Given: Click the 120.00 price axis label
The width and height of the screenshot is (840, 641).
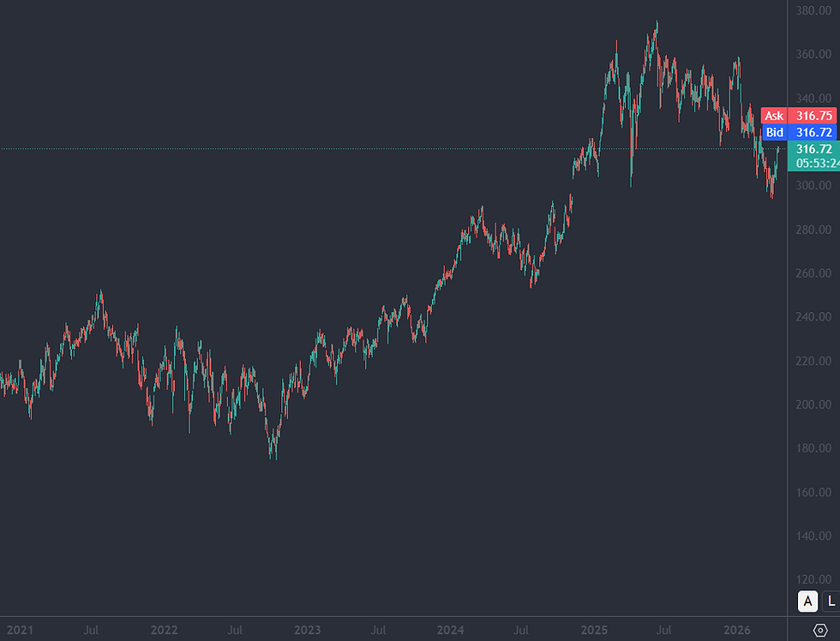Looking at the screenshot, I should [x=813, y=579].
